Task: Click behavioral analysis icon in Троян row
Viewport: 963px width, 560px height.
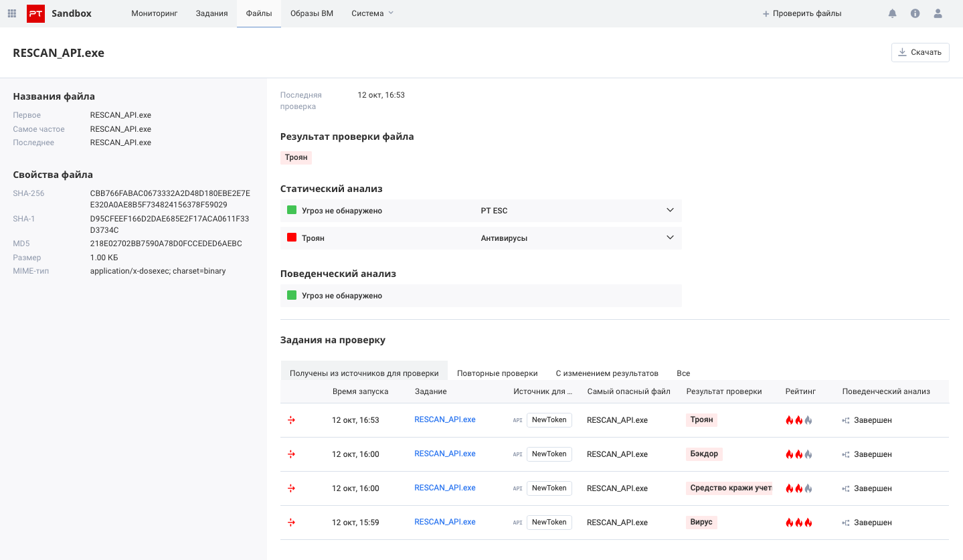Action: tap(846, 420)
